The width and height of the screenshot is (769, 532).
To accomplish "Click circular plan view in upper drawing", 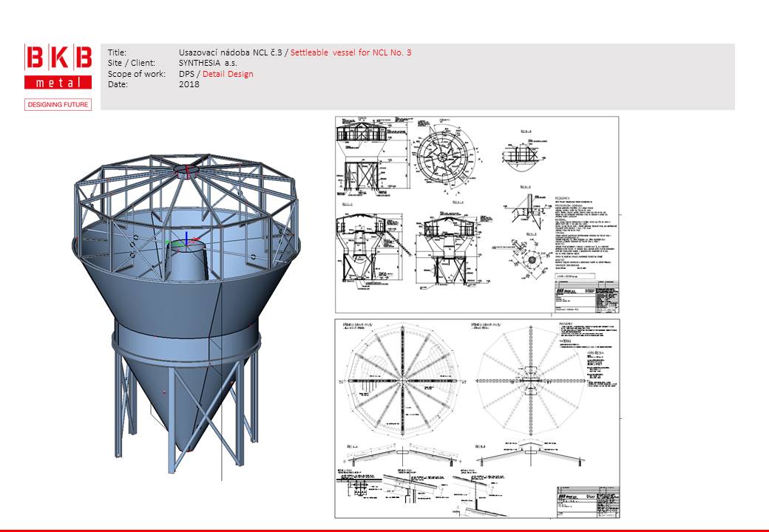I will [445, 154].
